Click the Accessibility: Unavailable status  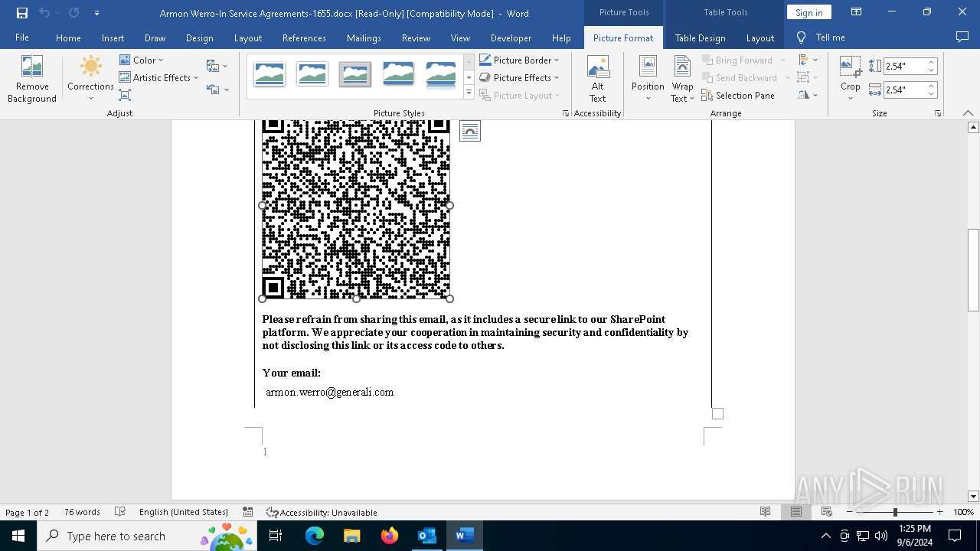(x=322, y=512)
